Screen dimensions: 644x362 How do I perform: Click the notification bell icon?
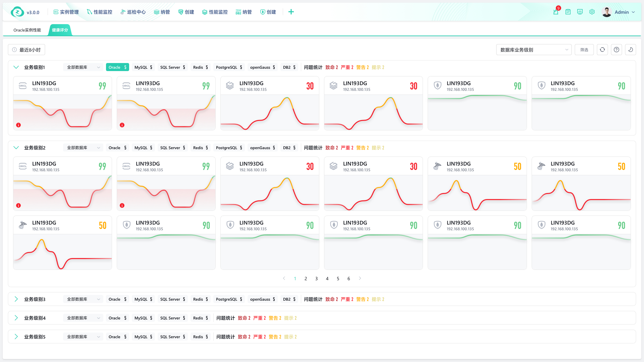coord(555,12)
